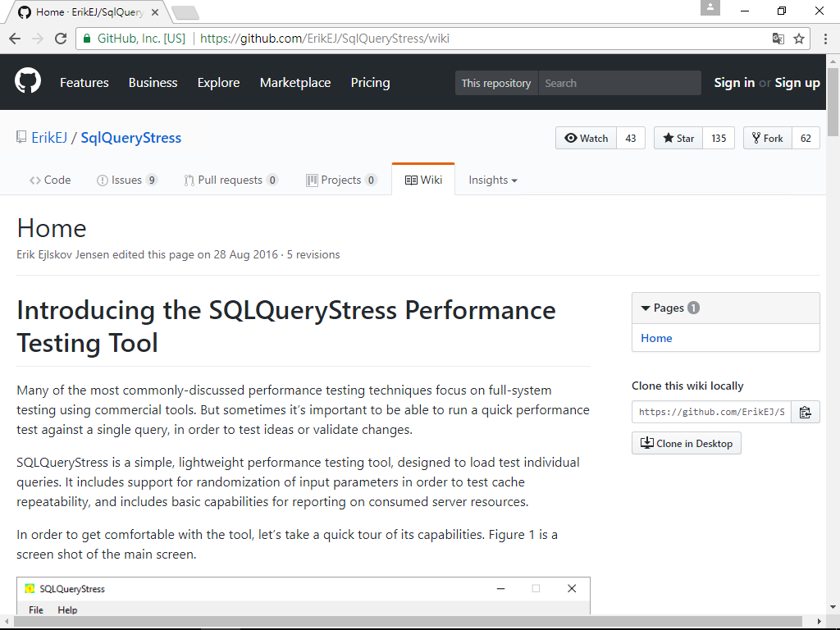Click the user avatar icon in the title bar

pos(710,10)
